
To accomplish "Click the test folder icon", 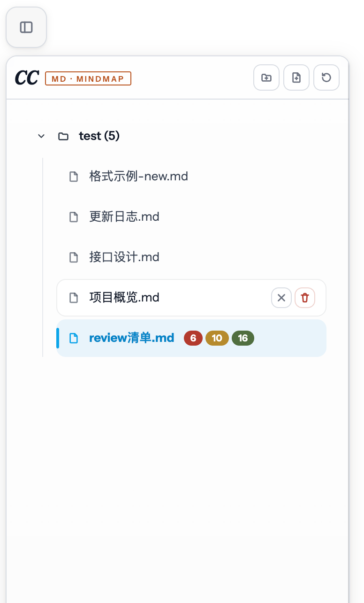I will [x=63, y=136].
